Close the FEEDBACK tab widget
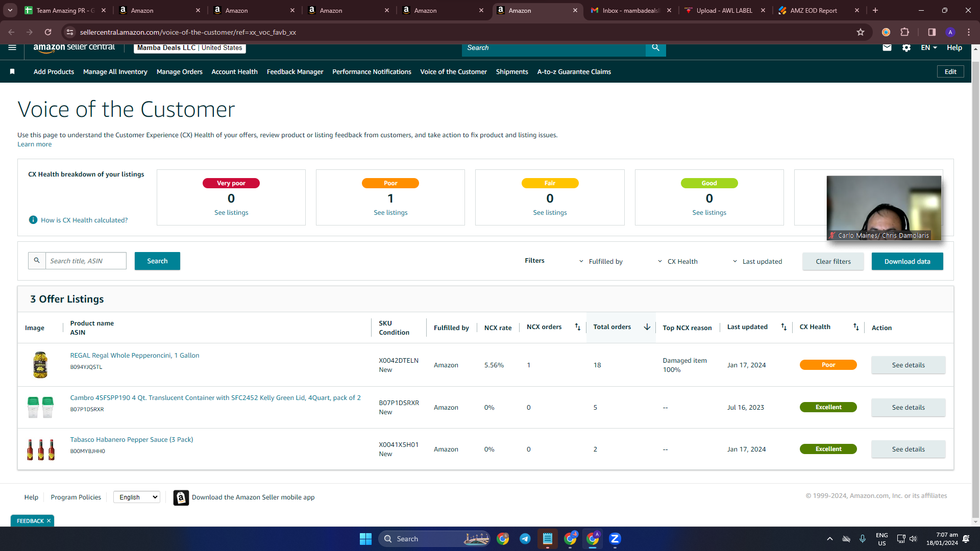This screenshot has width=980, height=551. click(49, 521)
